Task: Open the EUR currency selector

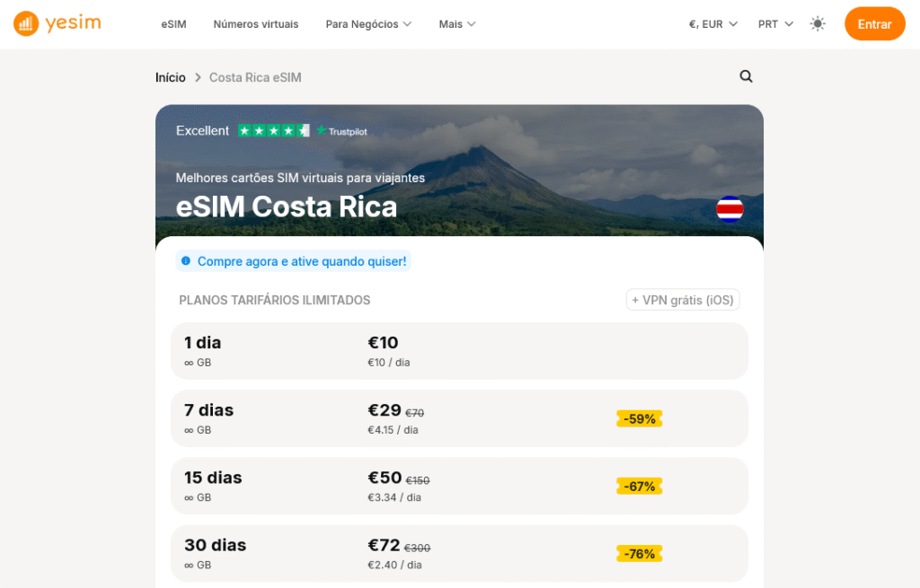Action: point(712,24)
